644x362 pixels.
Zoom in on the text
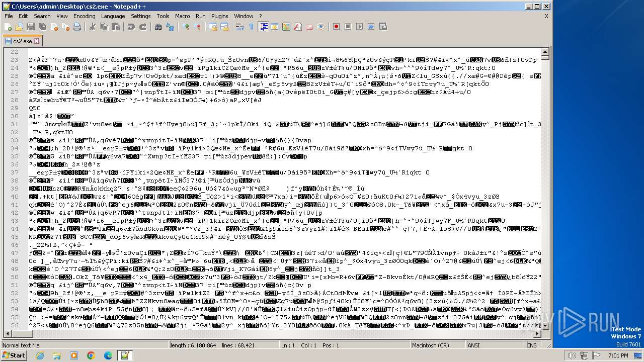[x=186, y=27]
